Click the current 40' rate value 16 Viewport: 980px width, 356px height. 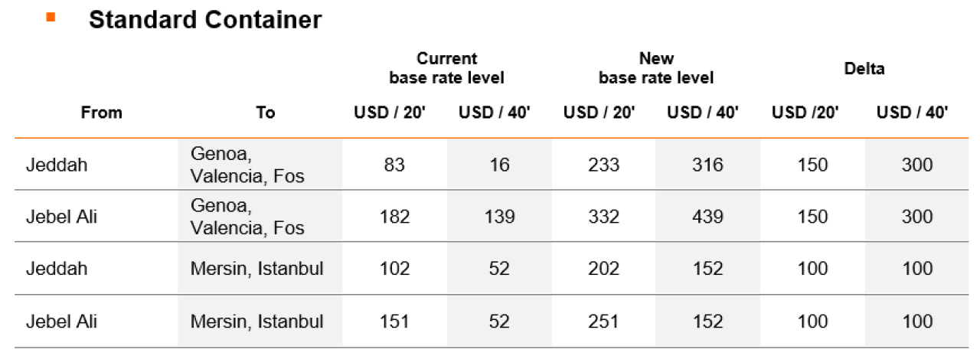coord(499,165)
